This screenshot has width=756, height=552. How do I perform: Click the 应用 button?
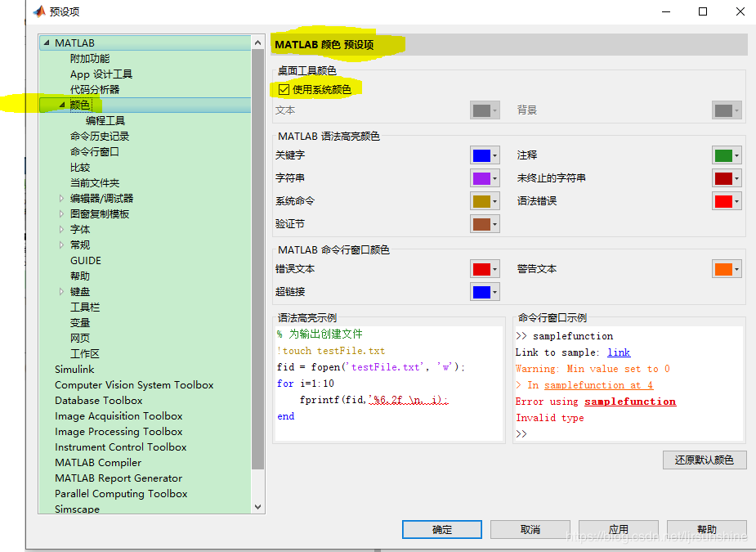pos(619,529)
